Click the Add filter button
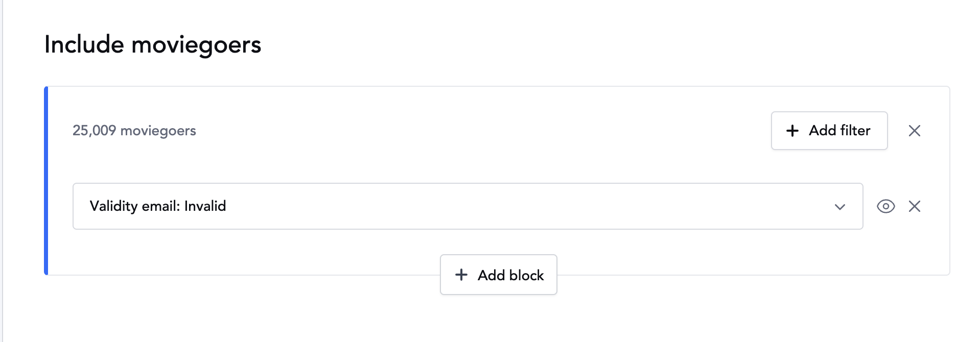Screen dimensions: 980x342 (829, 131)
